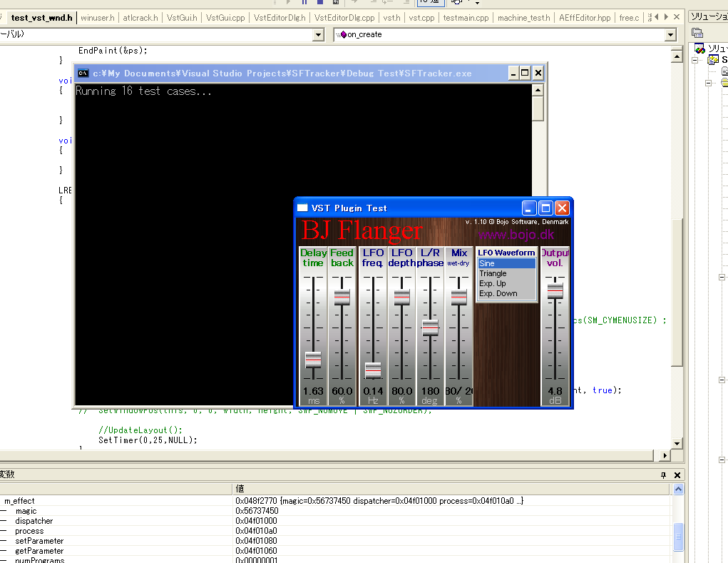Open the on_create member dropdown
The image size is (728, 563).
point(670,34)
